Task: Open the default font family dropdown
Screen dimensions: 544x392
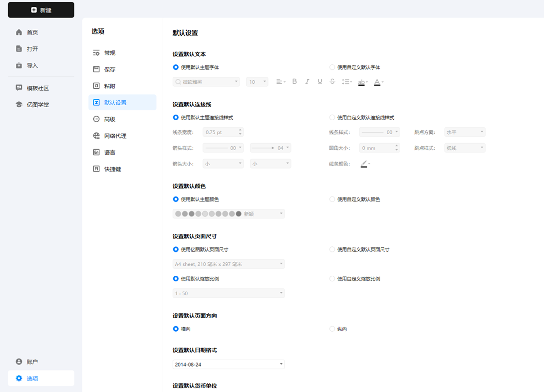Action: click(206, 81)
